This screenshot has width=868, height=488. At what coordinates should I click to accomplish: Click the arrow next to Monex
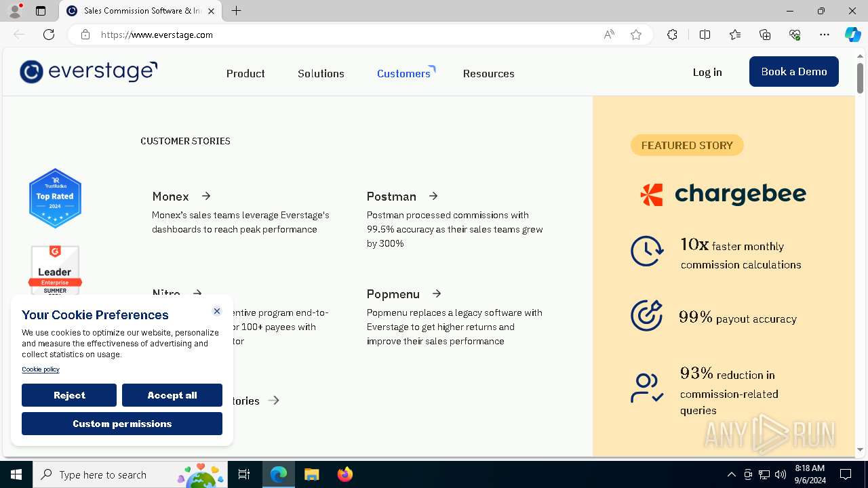pos(206,196)
